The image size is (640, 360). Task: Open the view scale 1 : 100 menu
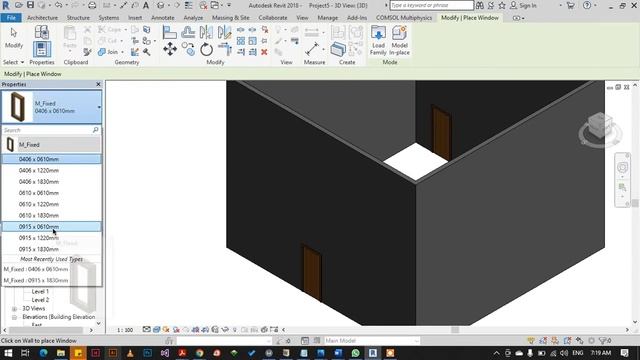click(x=125, y=330)
